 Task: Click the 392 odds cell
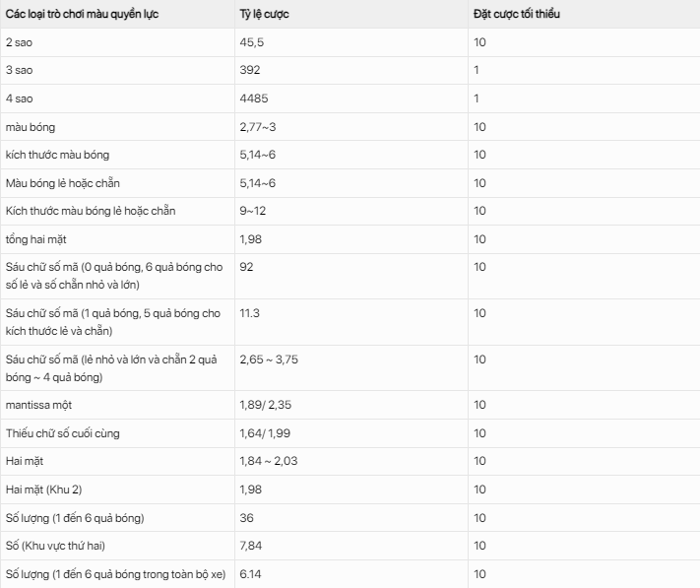pos(248,71)
